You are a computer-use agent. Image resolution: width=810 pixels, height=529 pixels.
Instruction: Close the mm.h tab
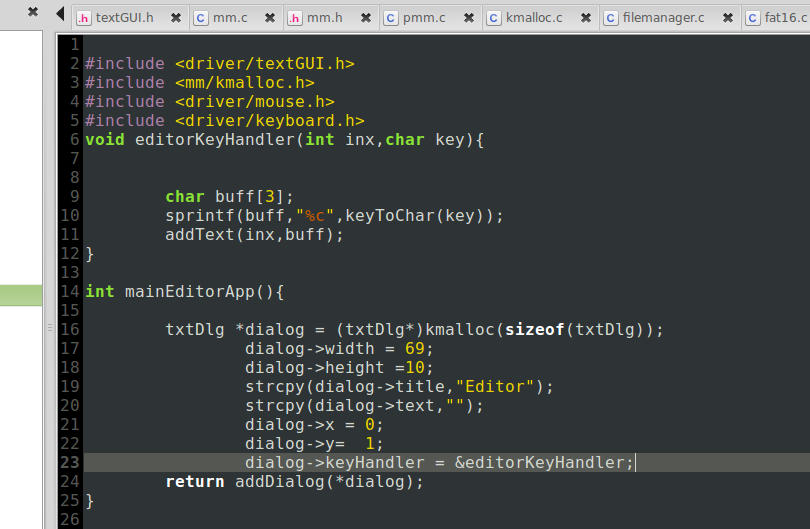365,18
